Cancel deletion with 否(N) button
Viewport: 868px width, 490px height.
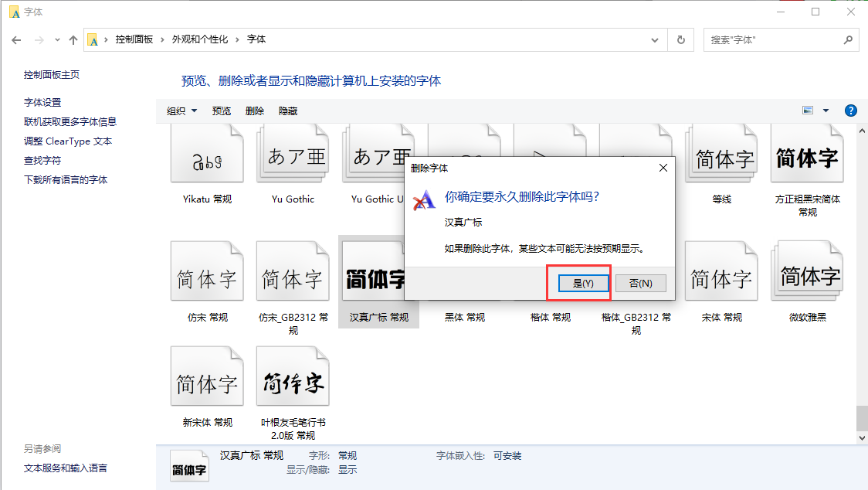pos(640,283)
